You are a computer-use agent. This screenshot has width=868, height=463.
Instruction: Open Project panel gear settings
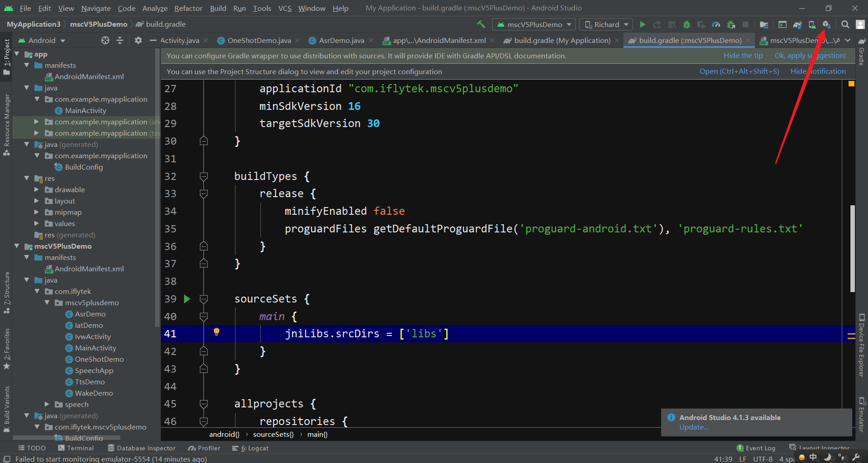coord(138,40)
